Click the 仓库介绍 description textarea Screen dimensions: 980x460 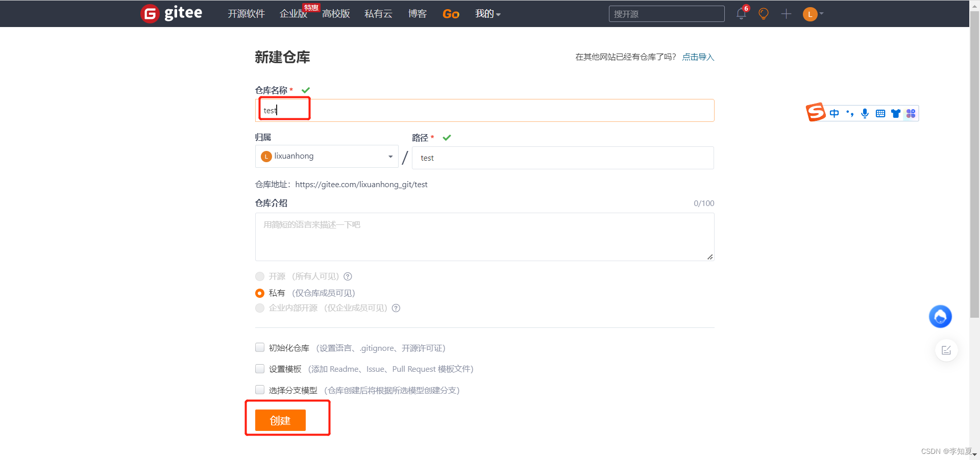pyautogui.click(x=484, y=237)
